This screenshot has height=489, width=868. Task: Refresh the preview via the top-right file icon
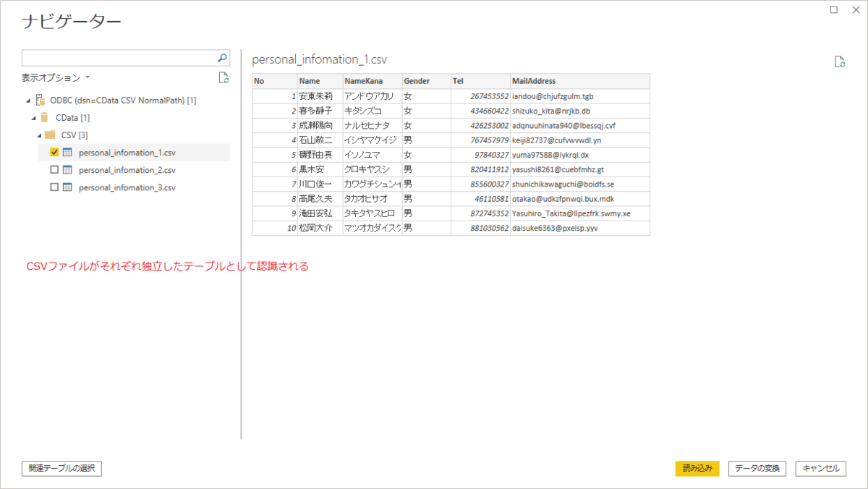tap(840, 62)
